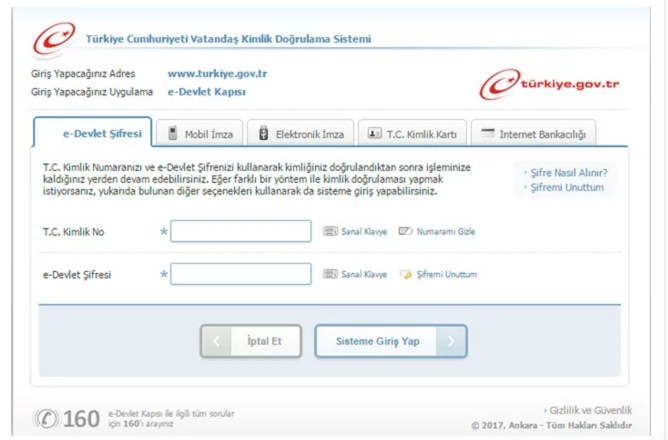The height and width of the screenshot is (440, 668).
Task: Open Şifre Nasıl Alınır? help link
Action: (x=569, y=173)
